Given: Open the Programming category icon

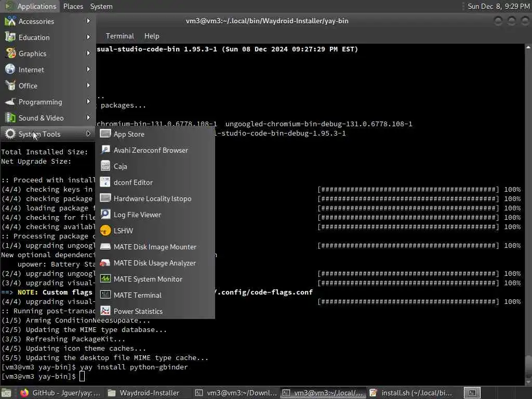Looking at the screenshot, I should (x=10, y=101).
